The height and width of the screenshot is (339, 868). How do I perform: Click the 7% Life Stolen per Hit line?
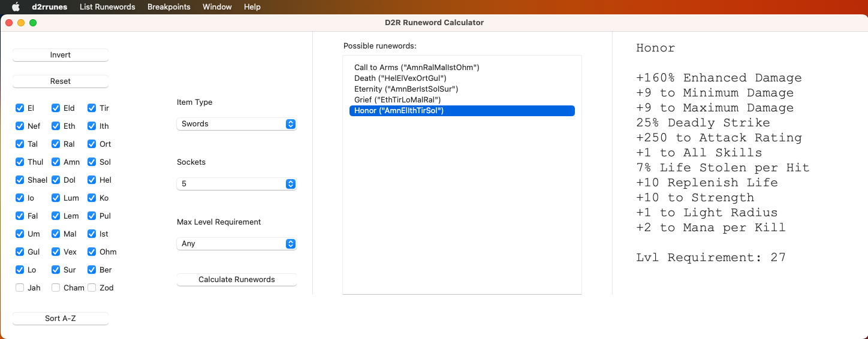coord(723,168)
